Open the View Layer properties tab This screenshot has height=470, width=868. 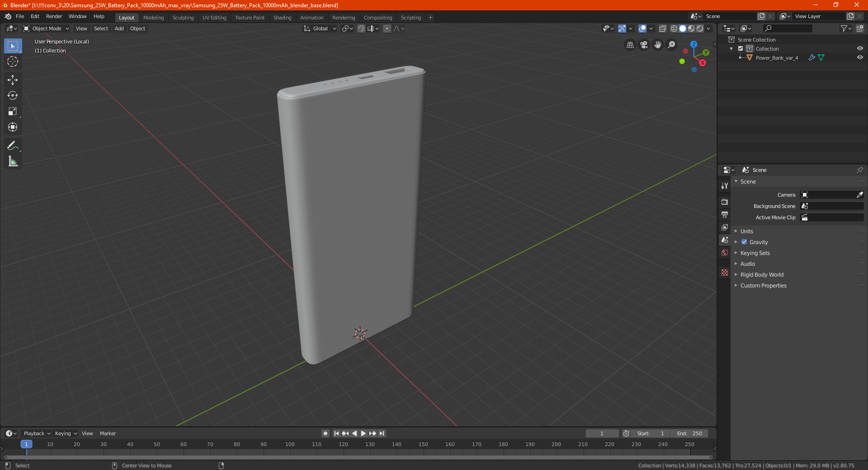[725, 227]
